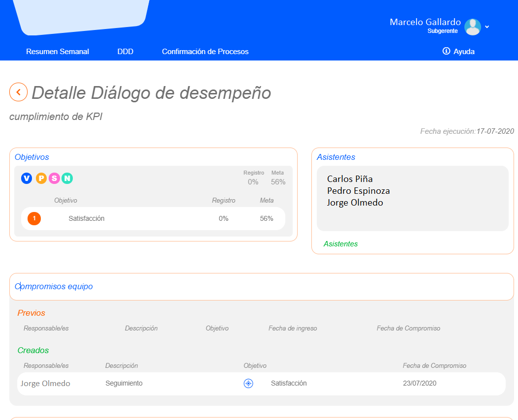
Task: Click the Fecha ejecución 17-07-2020 text
Action: pos(467,131)
